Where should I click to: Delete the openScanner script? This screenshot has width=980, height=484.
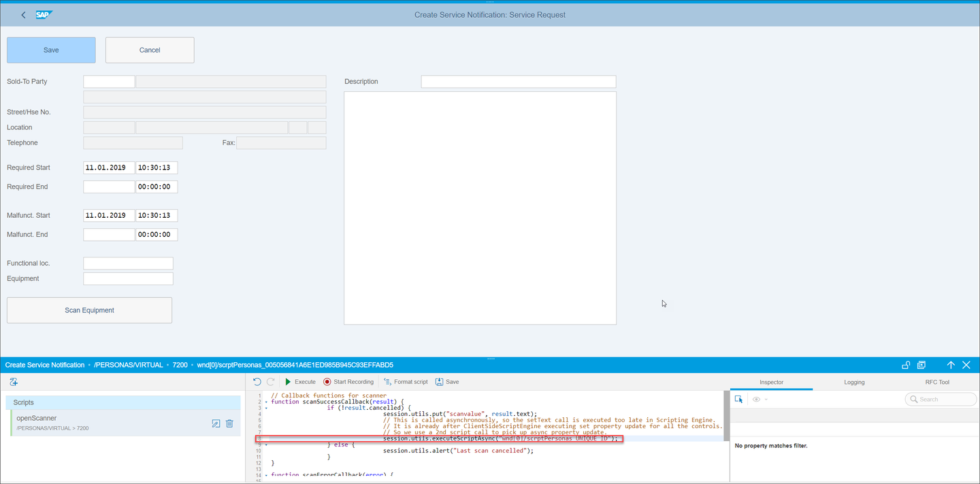point(229,423)
